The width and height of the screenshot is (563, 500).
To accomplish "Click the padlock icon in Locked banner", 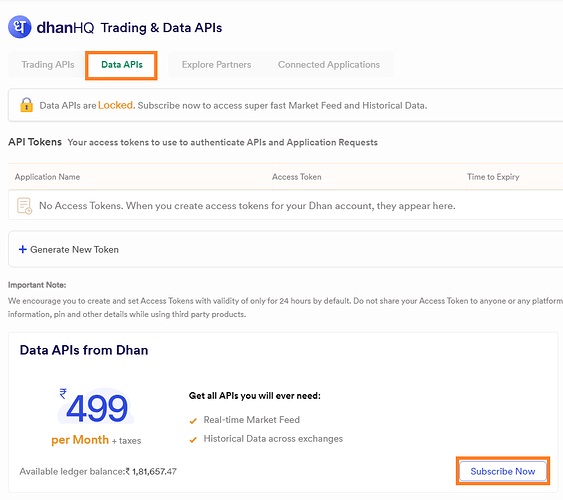I will point(27,105).
